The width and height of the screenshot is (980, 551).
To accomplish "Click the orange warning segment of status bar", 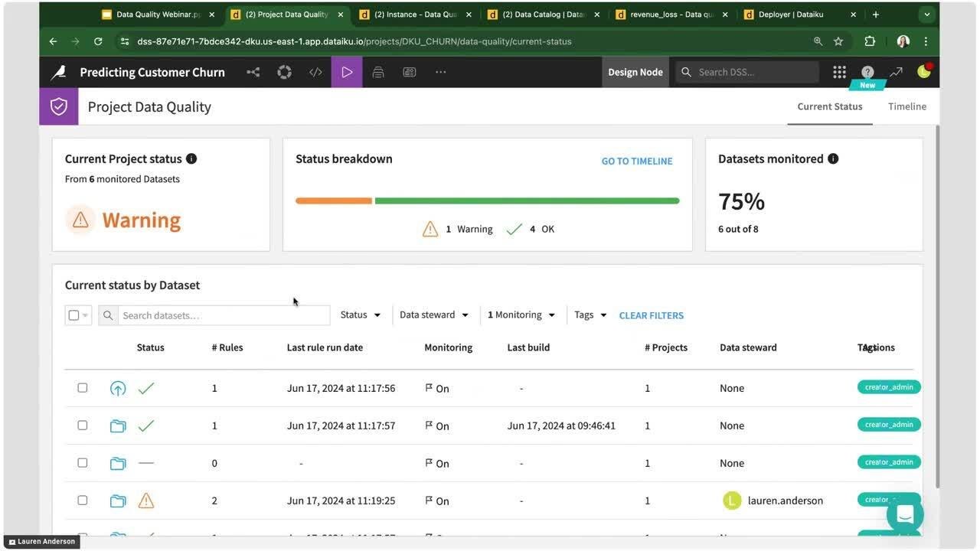I will [334, 201].
